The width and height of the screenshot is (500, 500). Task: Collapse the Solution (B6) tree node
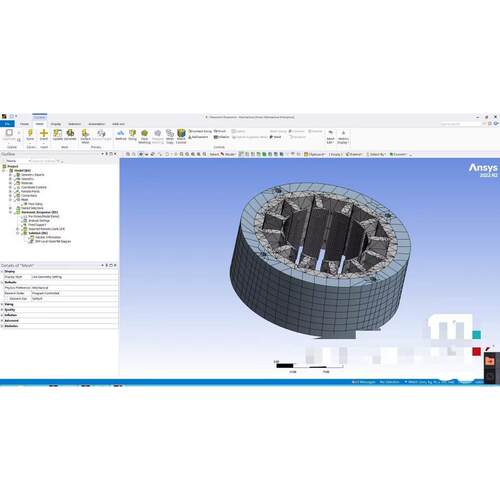(17, 233)
